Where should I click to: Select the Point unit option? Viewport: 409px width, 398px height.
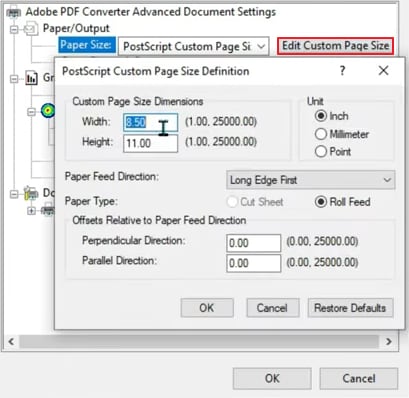[x=321, y=152]
